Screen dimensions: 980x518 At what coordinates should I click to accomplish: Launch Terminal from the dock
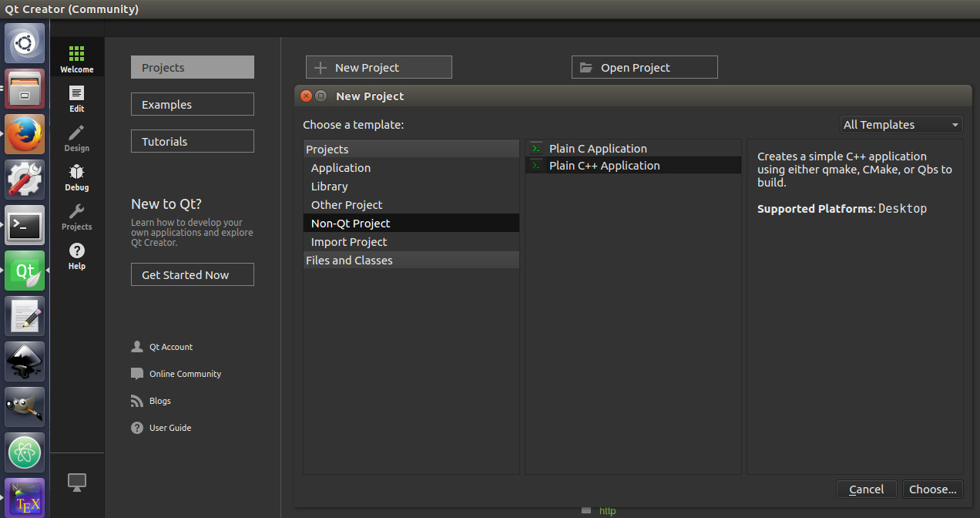[25, 225]
